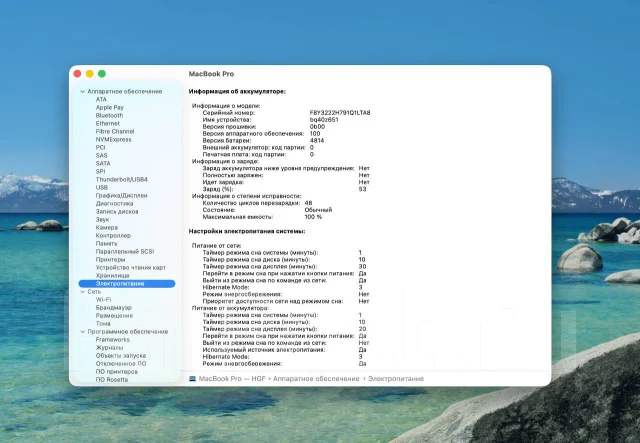Select Frameworks in the software list
Image resolution: width=640 pixels, height=443 pixels.
(112, 339)
